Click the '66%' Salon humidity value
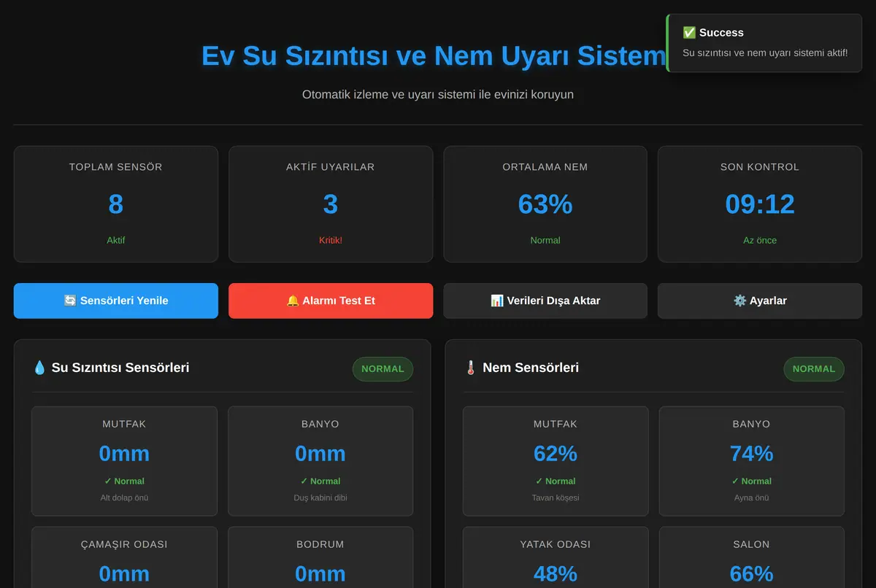The height and width of the screenshot is (588, 876). (751, 574)
